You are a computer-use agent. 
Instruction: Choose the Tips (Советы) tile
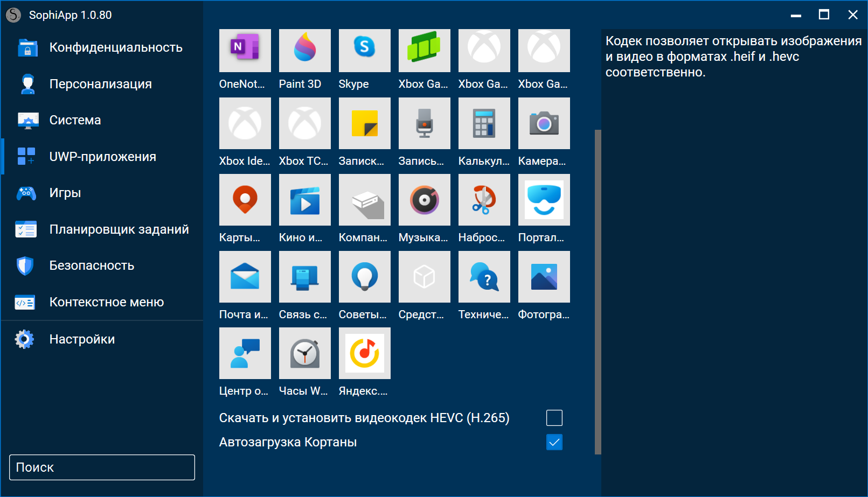click(364, 277)
